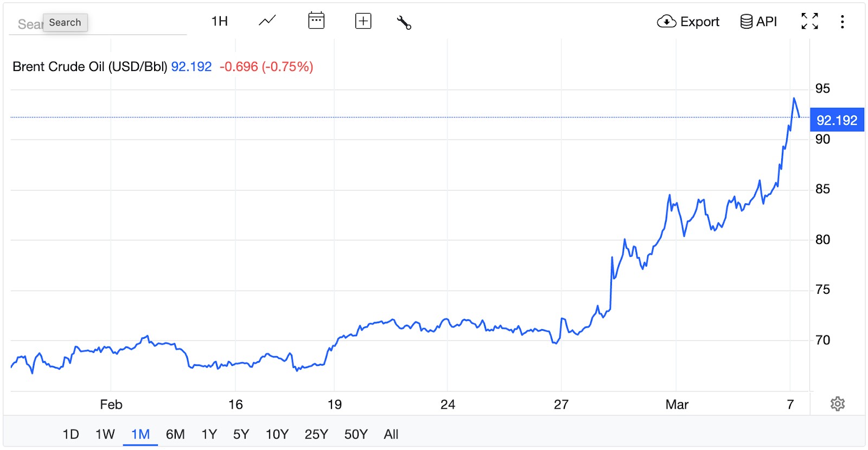Screen dimensions: 868x450
Task: Open the three-dot more options menu
Action: [x=842, y=22]
